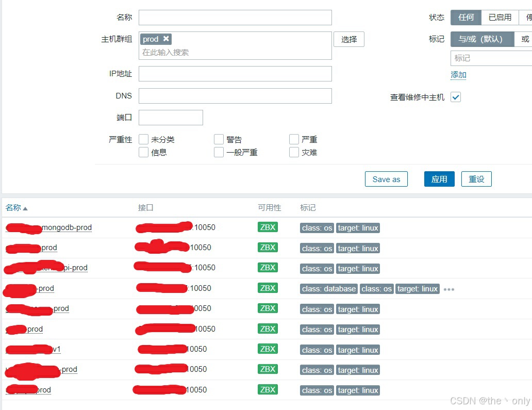
Task: Focus the 标记 tag name field
Action: 491,58
